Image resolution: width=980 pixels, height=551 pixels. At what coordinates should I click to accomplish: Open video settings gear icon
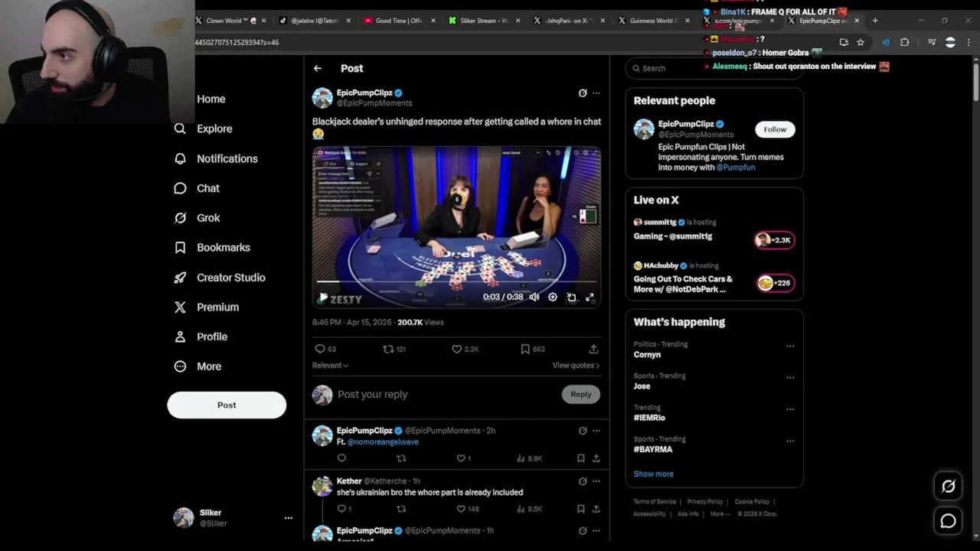(553, 297)
